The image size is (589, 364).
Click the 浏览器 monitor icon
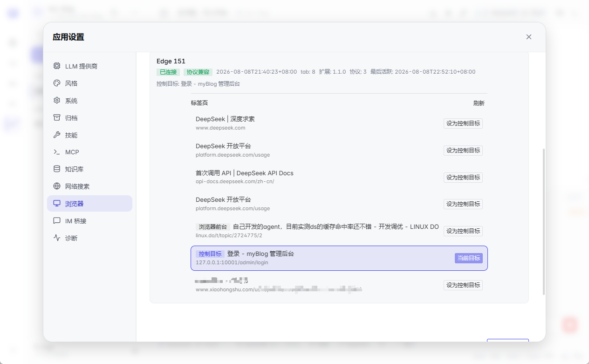(x=57, y=204)
